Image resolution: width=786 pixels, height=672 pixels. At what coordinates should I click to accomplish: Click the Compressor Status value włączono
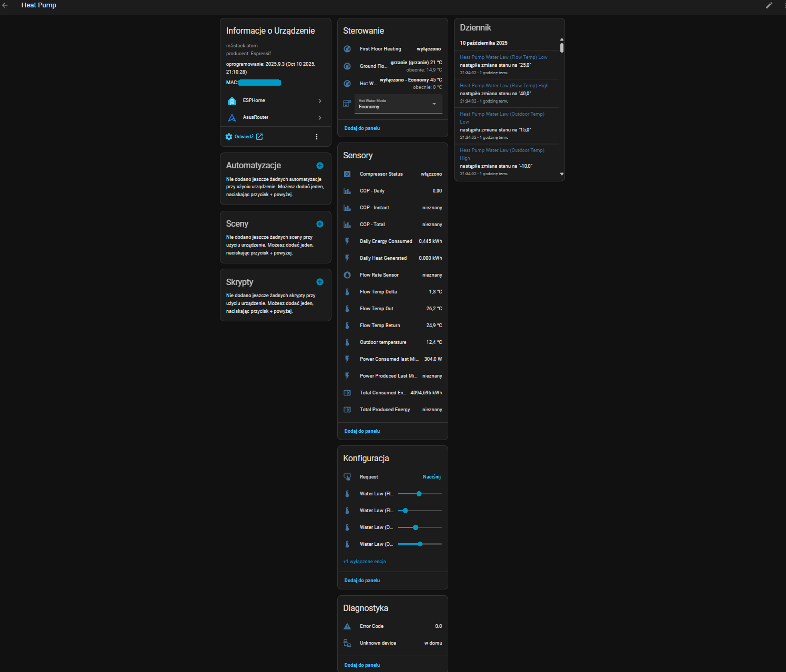click(431, 174)
